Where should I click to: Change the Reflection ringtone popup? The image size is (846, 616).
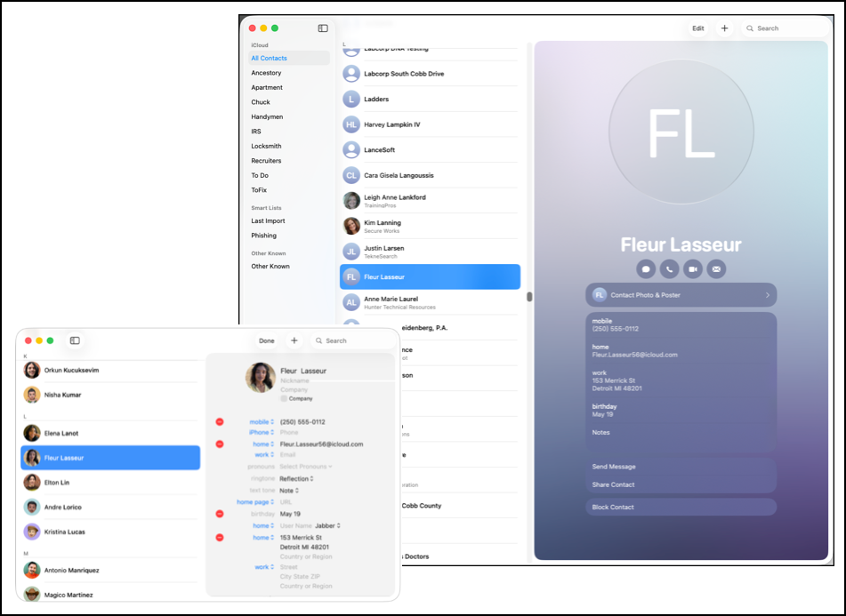296,478
